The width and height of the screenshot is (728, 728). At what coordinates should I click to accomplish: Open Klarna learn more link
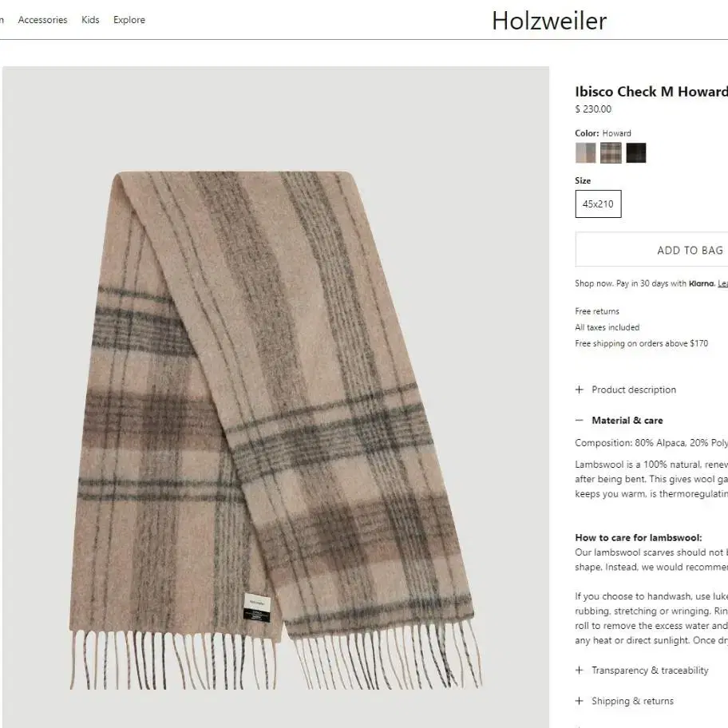point(723,283)
